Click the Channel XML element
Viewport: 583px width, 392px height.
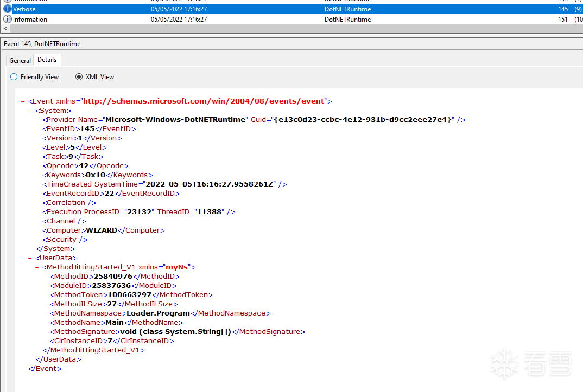[x=64, y=221]
